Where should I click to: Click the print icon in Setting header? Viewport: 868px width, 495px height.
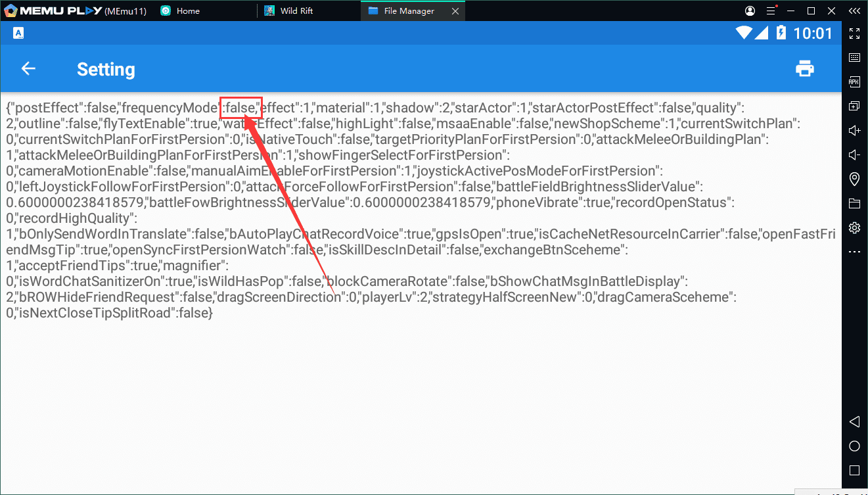click(805, 68)
